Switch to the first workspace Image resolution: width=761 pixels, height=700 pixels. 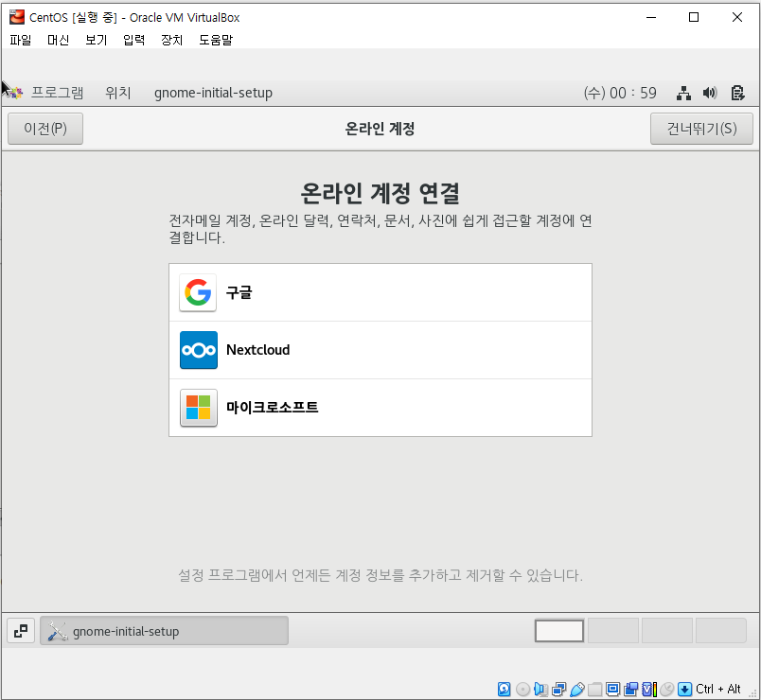559,631
